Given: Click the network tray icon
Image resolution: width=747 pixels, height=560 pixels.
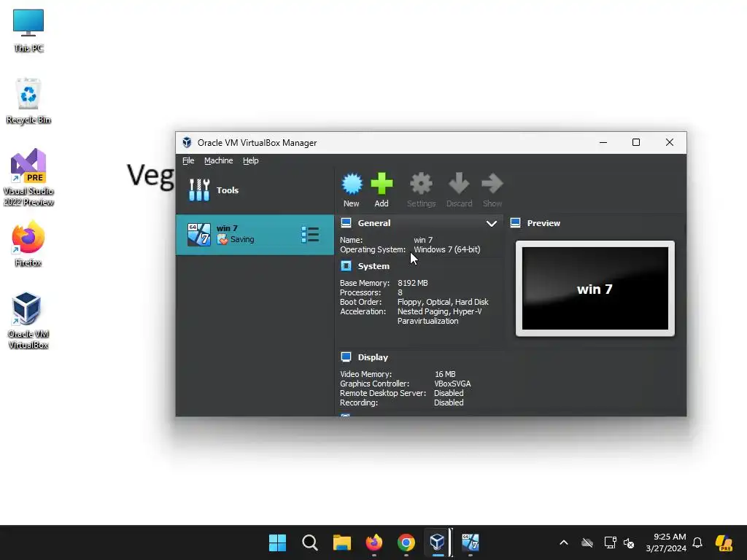Looking at the screenshot, I should click(x=611, y=542).
